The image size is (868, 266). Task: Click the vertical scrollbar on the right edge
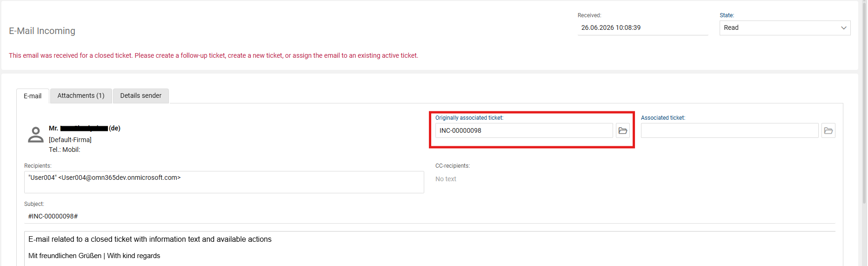click(864, 102)
